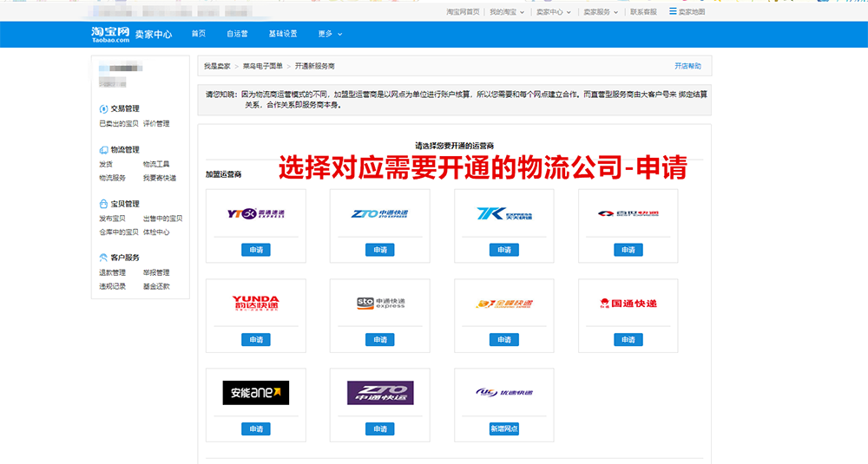Apply for 国通快递 service

(628, 340)
